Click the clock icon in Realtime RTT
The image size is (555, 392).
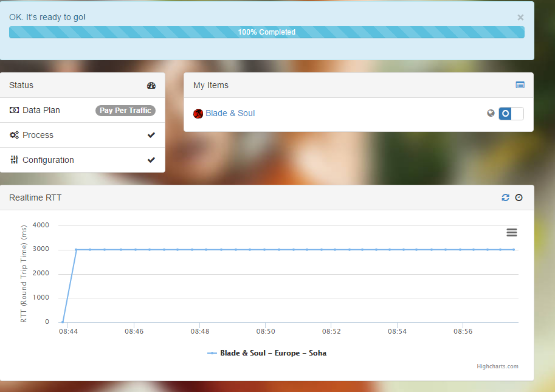pyautogui.click(x=519, y=198)
